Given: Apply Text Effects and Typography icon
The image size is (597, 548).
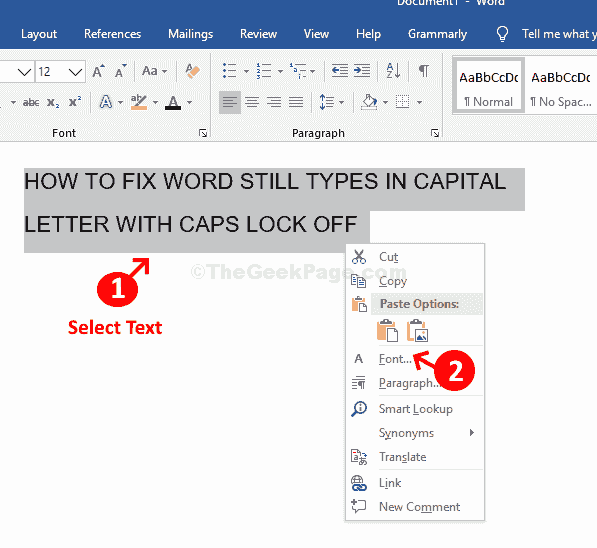Looking at the screenshot, I should click(x=106, y=102).
